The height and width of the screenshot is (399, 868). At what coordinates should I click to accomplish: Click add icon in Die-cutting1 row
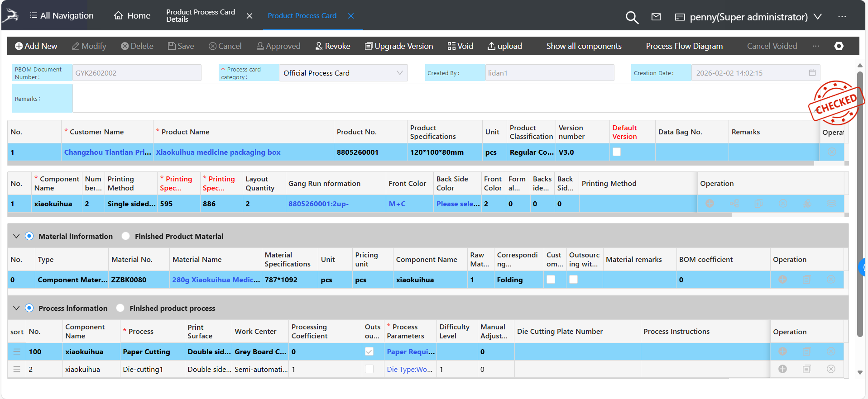pyautogui.click(x=782, y=369)
